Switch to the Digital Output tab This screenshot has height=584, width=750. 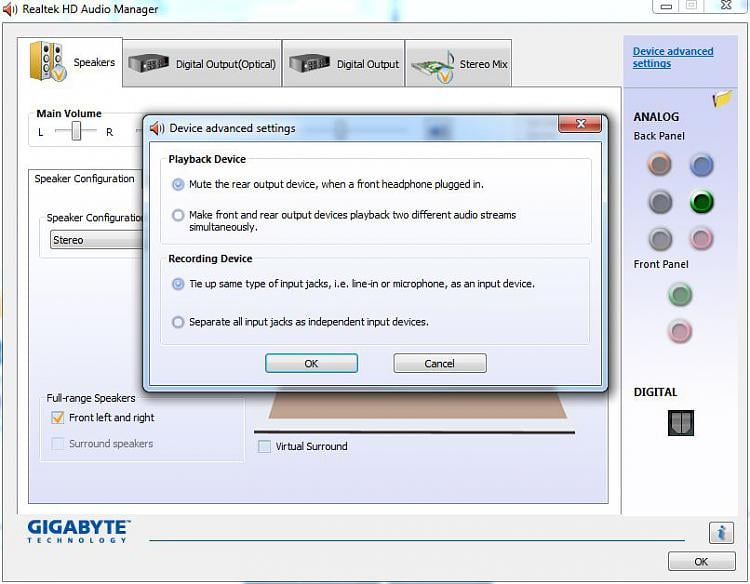coord(343,63)
